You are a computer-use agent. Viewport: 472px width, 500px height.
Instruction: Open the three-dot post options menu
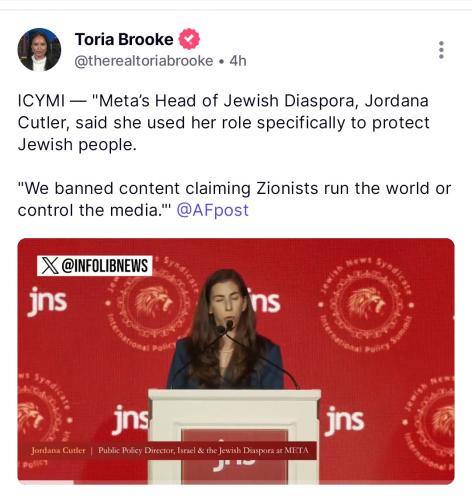[x=441, y=50]
